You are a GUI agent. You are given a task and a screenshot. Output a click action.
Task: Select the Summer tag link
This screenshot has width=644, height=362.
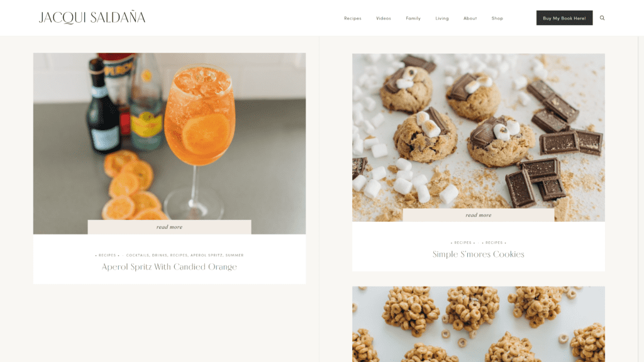pyautogui.click(x=235, y=255)
